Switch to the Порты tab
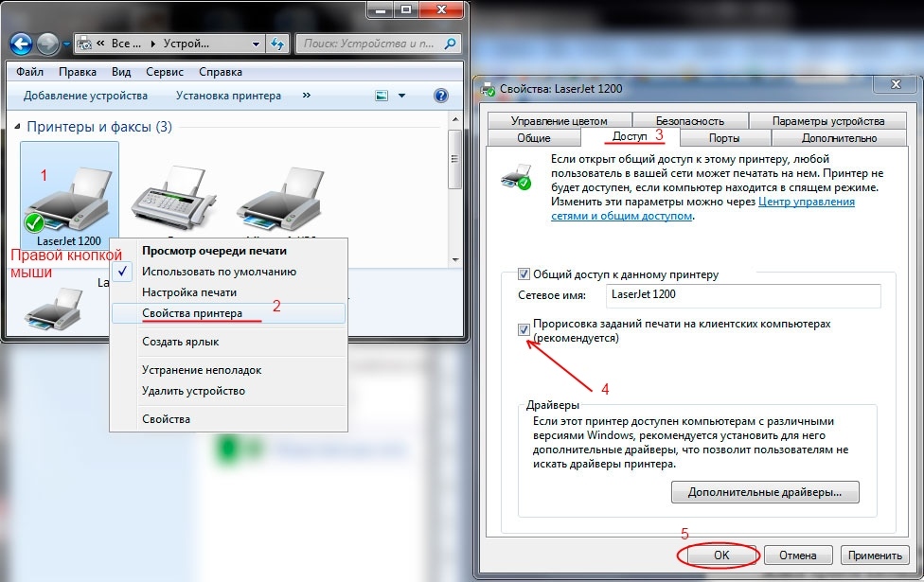 click(x=724, y=138)
